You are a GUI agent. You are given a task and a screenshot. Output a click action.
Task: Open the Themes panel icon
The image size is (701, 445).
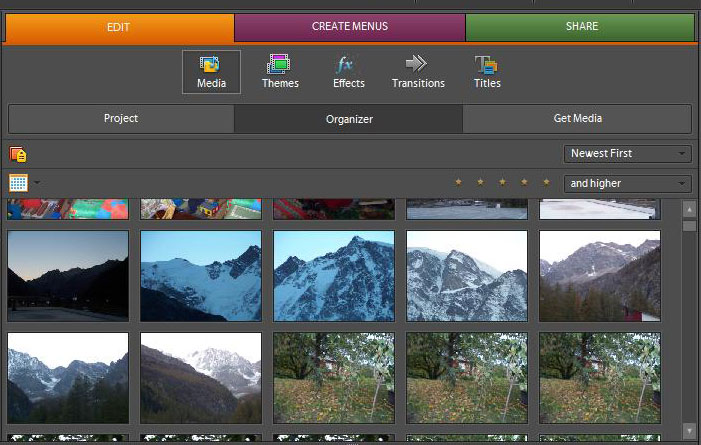280,72
